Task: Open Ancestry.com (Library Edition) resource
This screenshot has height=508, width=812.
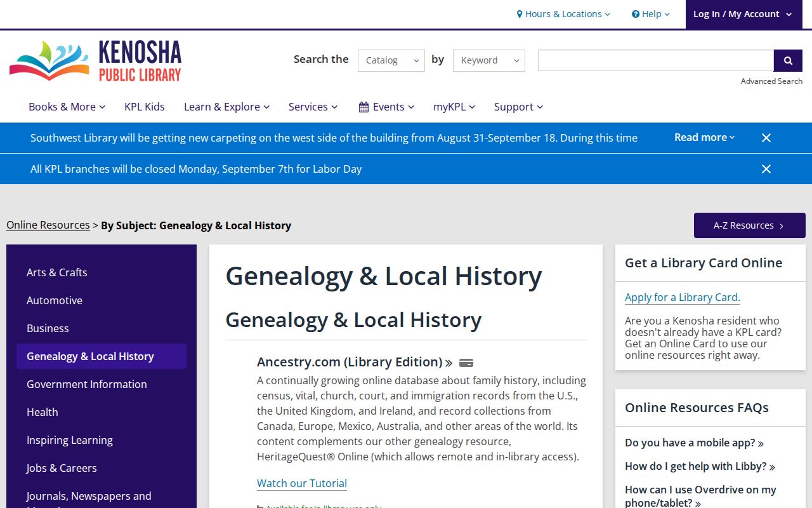Action: coord(355,362)
